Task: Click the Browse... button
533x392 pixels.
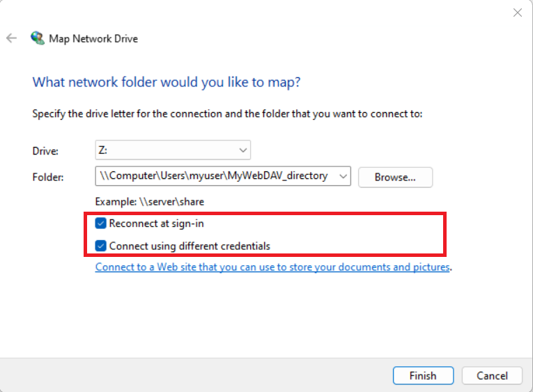Action: 395,177
